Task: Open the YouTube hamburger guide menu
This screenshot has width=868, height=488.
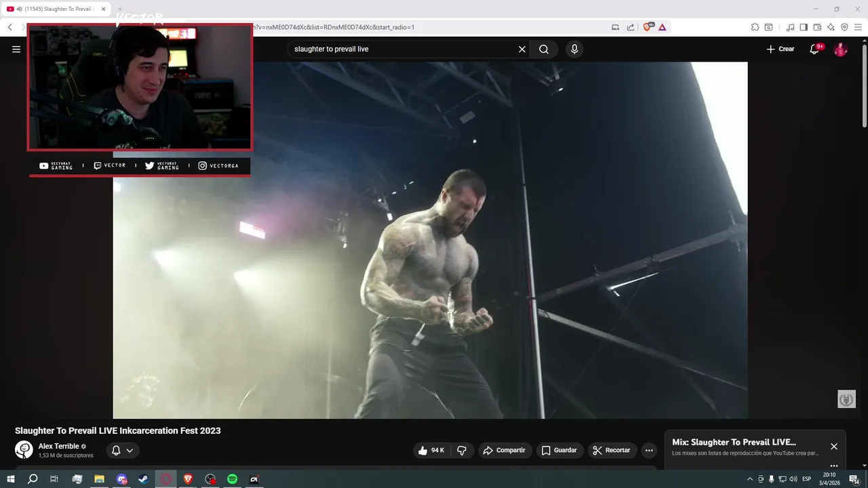Action: tap(16, 49)
